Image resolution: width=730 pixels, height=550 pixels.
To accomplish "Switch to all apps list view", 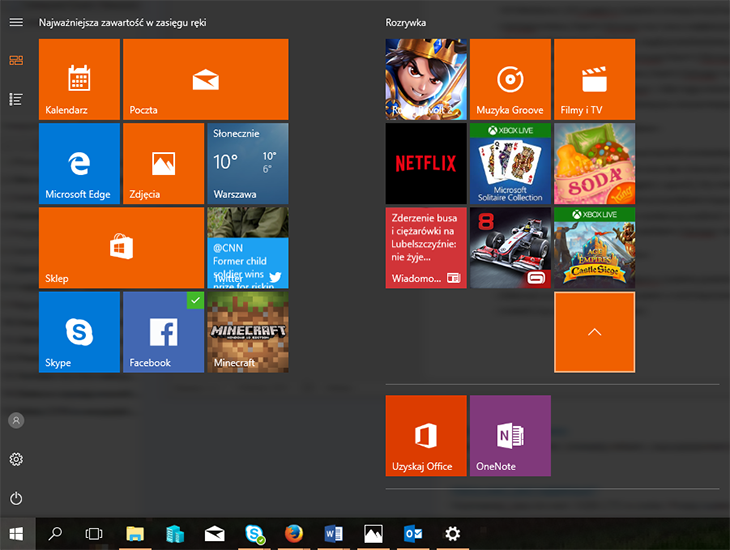I will pos(16,99).
